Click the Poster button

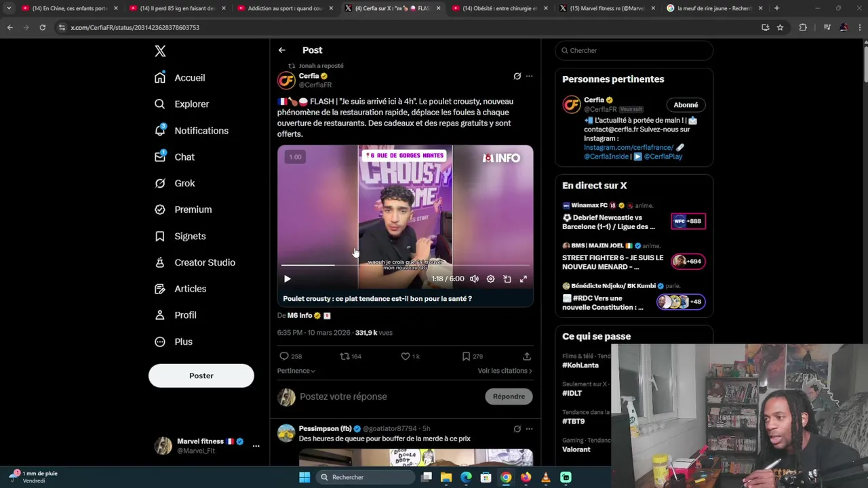pos(201,375)
